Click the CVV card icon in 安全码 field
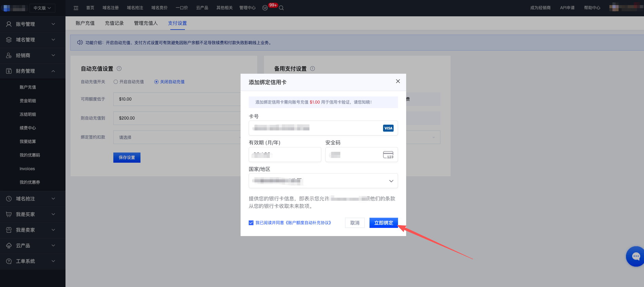The width and height of the screenshot is (644, 287). click(x=388, y=155)
